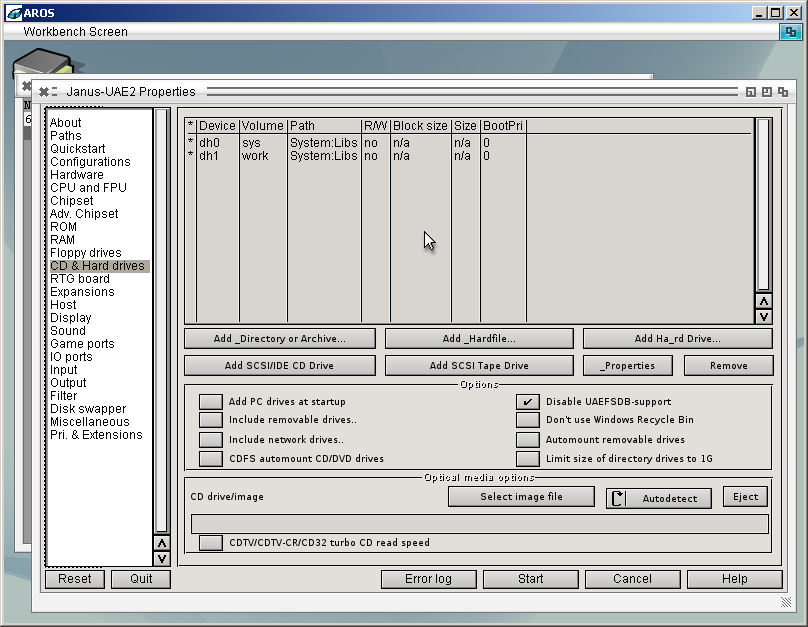The width and height of the screenshot is (808, 627).
Task: Click the iconify gadget on Janus-UAE2 Properties title bar
Action: 751,92
